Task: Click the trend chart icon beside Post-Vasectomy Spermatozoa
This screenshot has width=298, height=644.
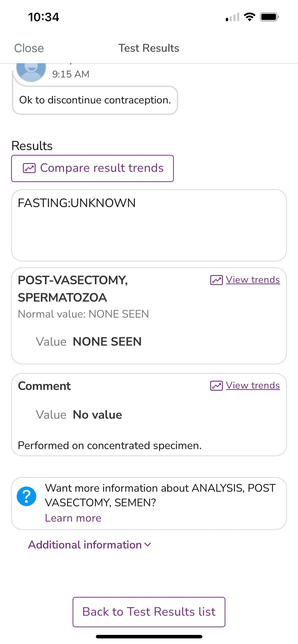Action: click(216, 280)
